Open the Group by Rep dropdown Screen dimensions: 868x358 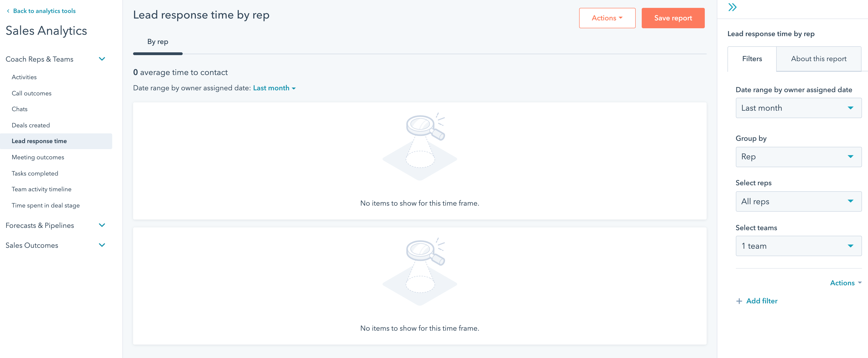coord(799,157)
